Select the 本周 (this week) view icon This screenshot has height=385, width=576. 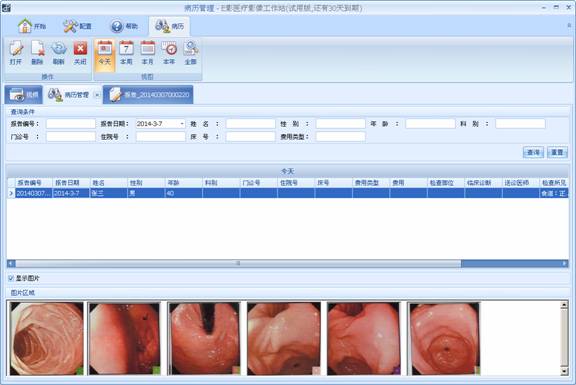(126, 53)
